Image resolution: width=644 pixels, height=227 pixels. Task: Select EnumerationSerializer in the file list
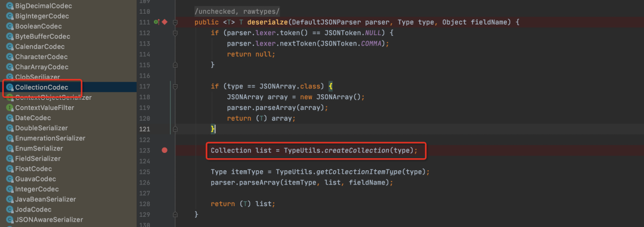point(50,138)
